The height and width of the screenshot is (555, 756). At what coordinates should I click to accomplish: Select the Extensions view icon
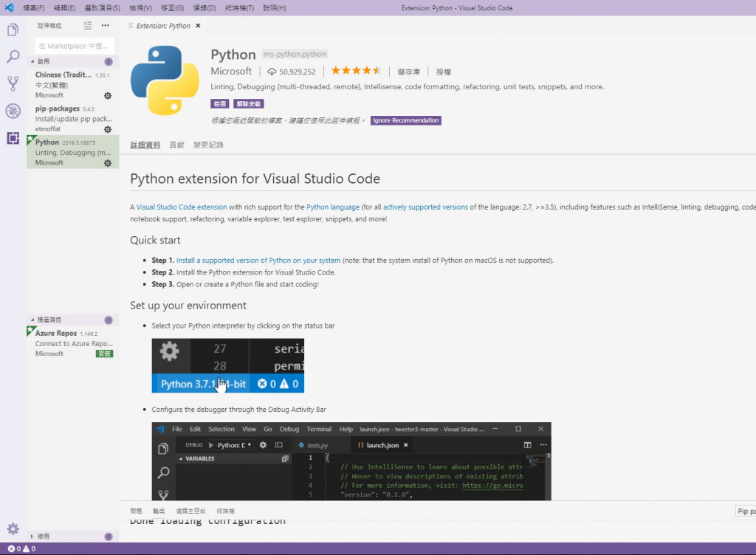(13, 138)
